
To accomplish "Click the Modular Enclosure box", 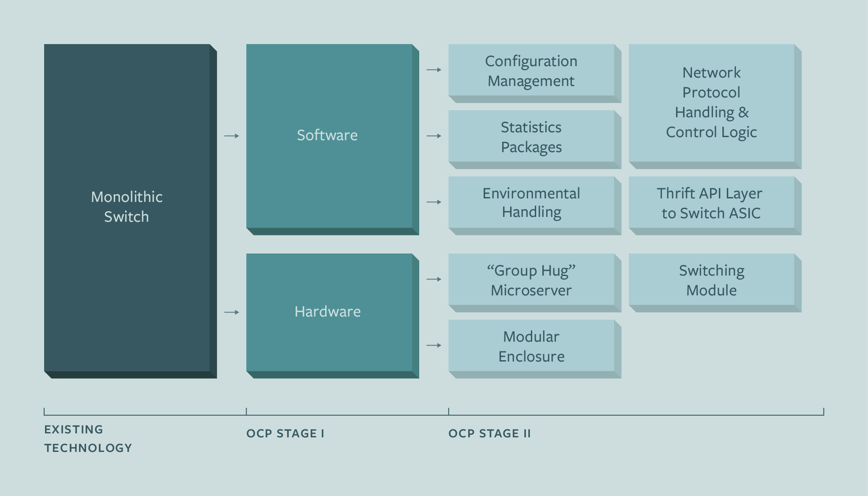I will pos(535,349).
